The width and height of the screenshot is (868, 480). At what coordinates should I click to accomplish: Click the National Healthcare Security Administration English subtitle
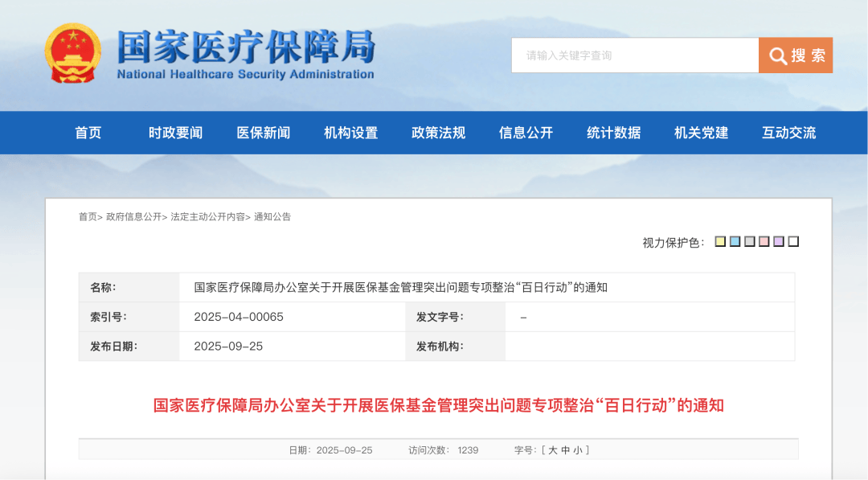246,74
